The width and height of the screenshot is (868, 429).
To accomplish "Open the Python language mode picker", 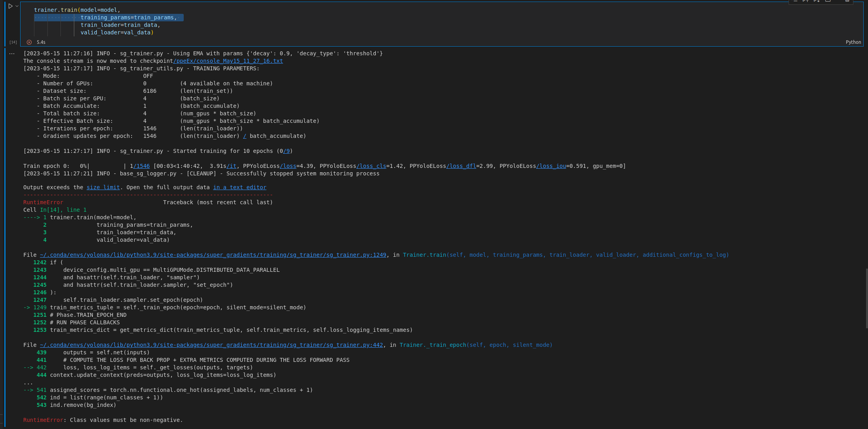I will pyautogui.click(x=853, y=42).
